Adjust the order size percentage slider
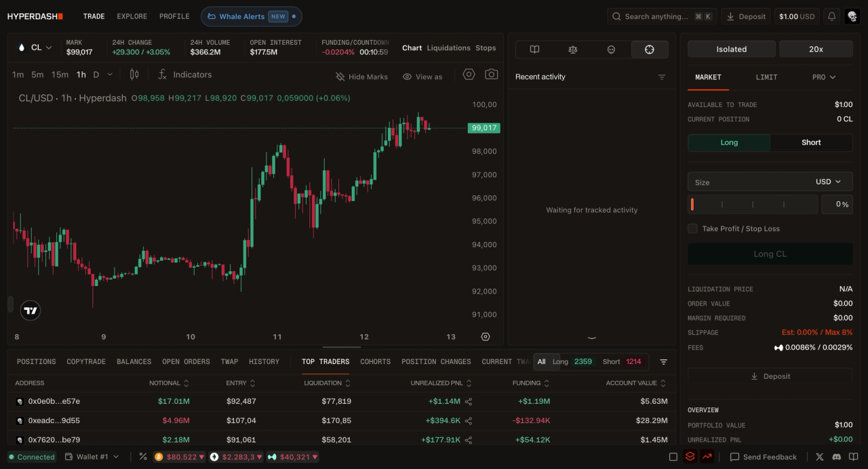 coord(753,204)
